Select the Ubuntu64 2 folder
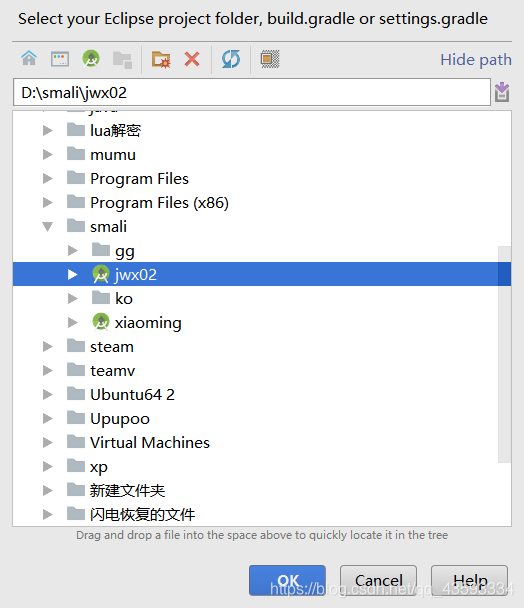The width and height of the screenshot is (524, 608). 132,395
